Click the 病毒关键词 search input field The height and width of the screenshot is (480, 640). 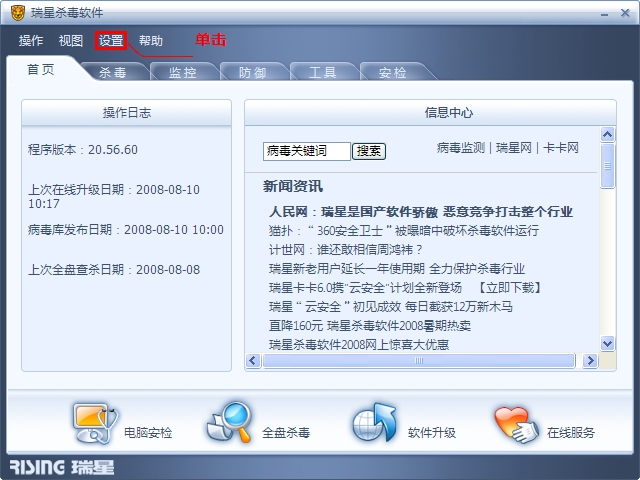click(307, 151)
